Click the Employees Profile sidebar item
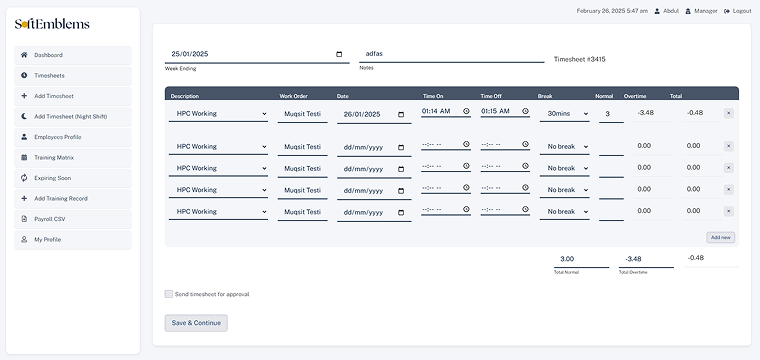 coord(73,137)
